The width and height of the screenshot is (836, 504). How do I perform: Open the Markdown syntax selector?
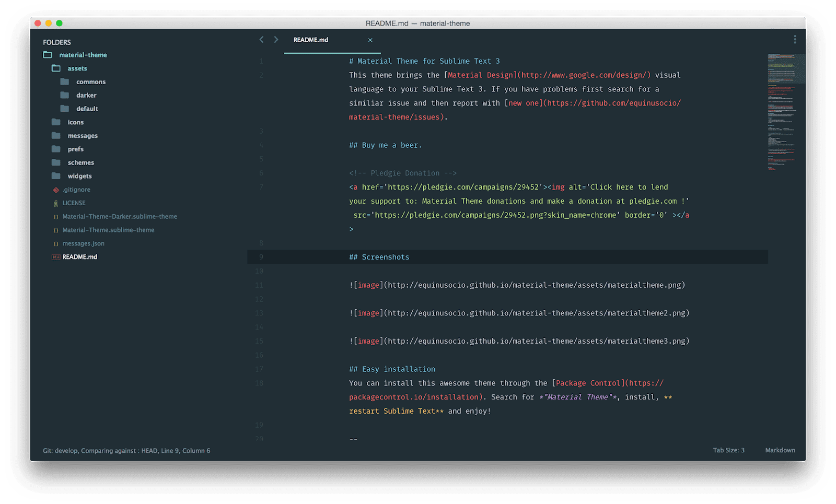pos(780,450)
